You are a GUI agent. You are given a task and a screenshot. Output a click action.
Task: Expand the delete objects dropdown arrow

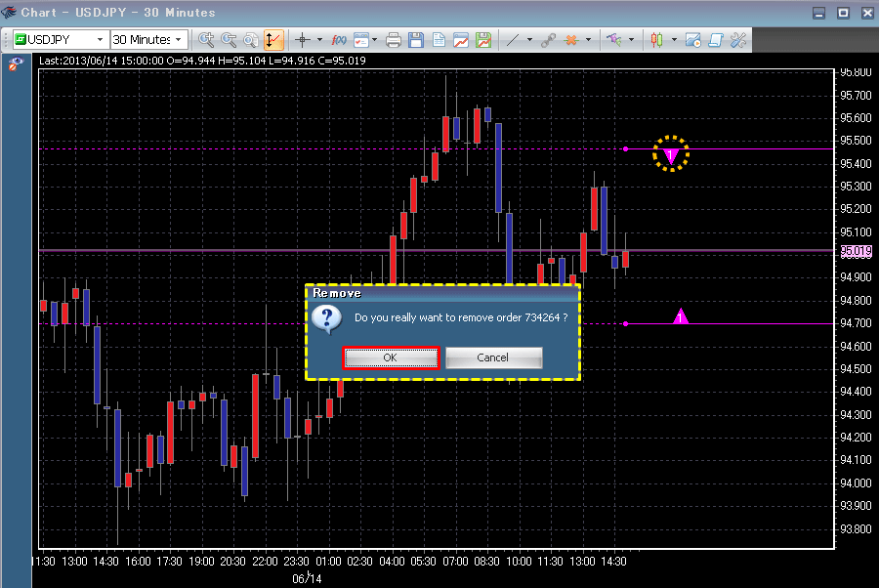click(588, 40)
